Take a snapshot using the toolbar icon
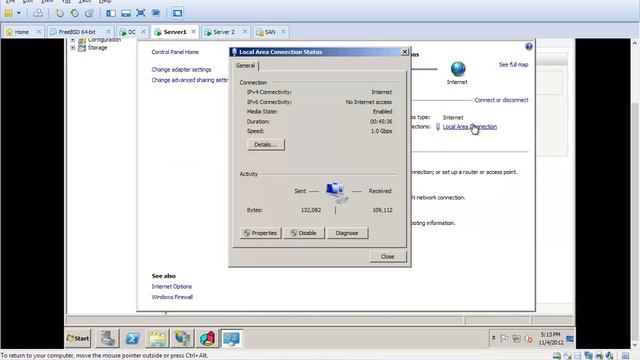640x360 pixels. (x=59, y=13)
